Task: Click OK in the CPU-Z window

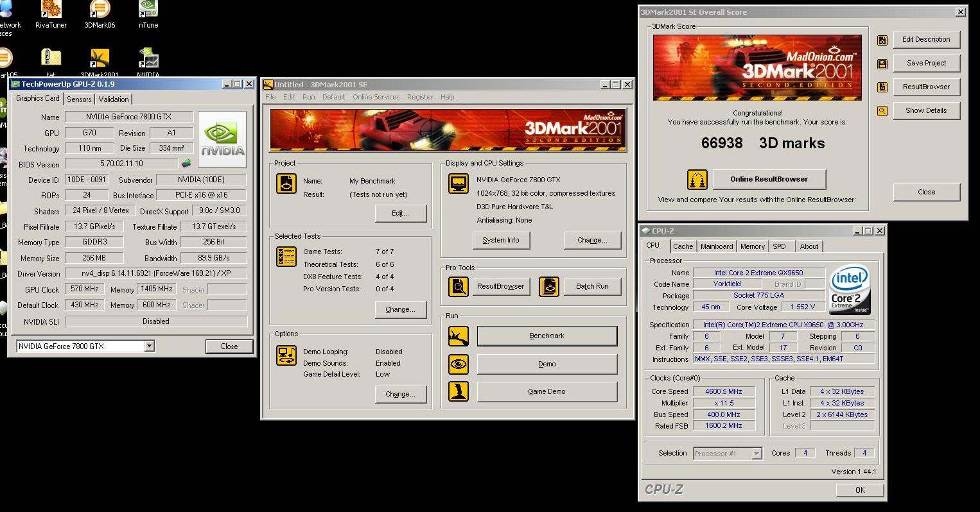Action: (860, 490)
